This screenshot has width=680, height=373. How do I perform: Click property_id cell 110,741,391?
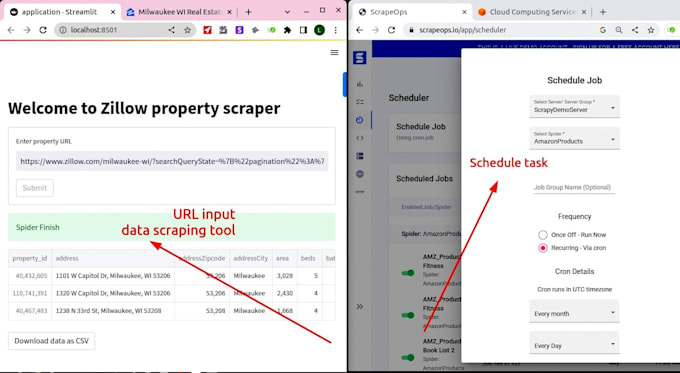point(29,294)
